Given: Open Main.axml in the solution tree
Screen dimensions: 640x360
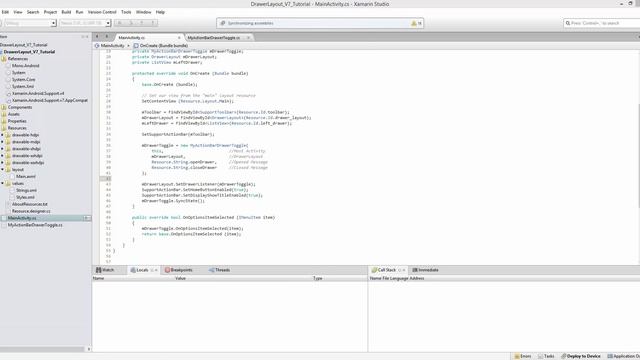Looking at the screenshot, I should [x=25, y=177].
